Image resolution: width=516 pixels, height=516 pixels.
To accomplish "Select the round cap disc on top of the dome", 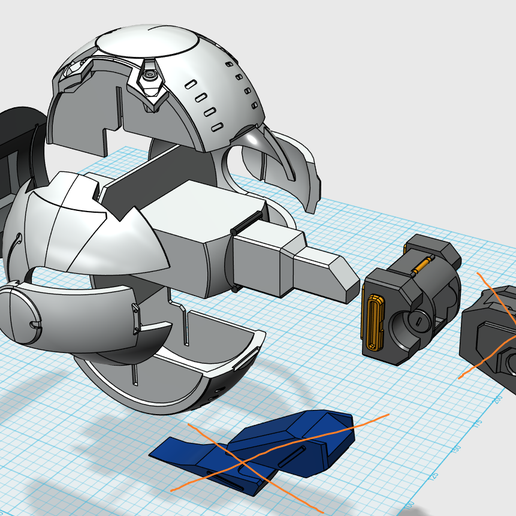I will pyautogui.click(x=148, y=42).
